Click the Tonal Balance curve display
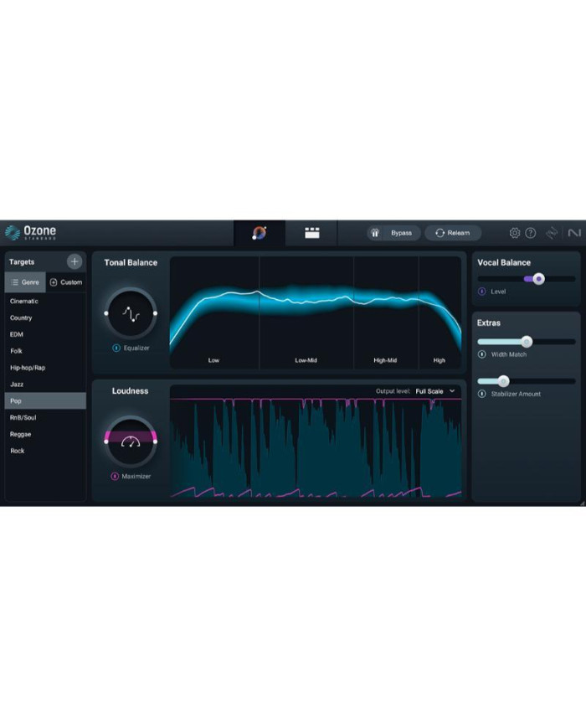Image resolution: width=586 pixels, height=728 pixels. (316, 313)
